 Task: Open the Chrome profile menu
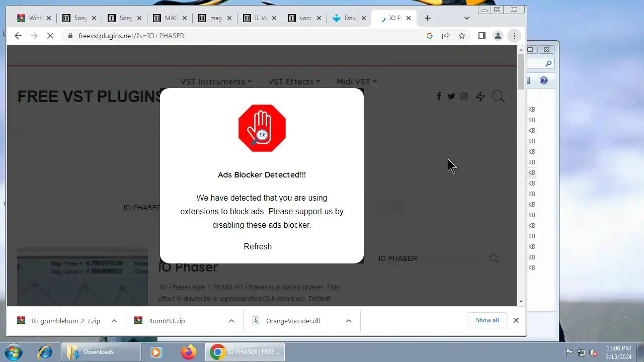pos(498,36)
